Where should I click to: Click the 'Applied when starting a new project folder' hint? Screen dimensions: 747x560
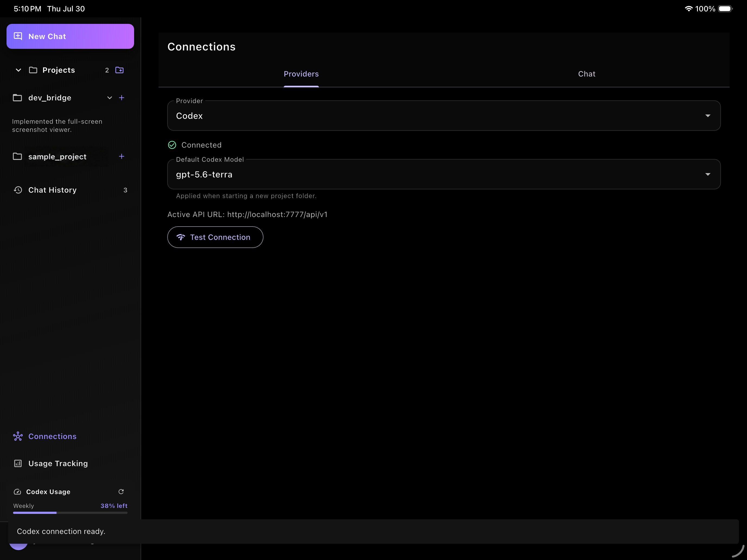tap(246, 196)
